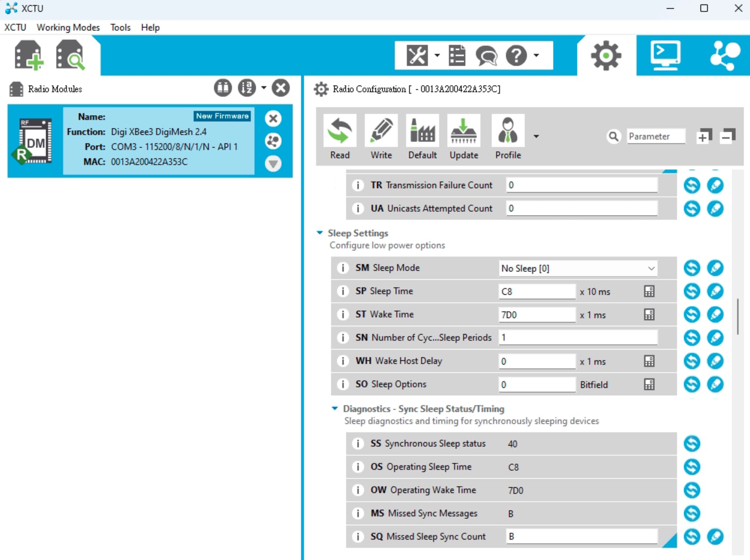Open the Tools menu
This screenshot has height=560, width=750.
coord(120,27)
